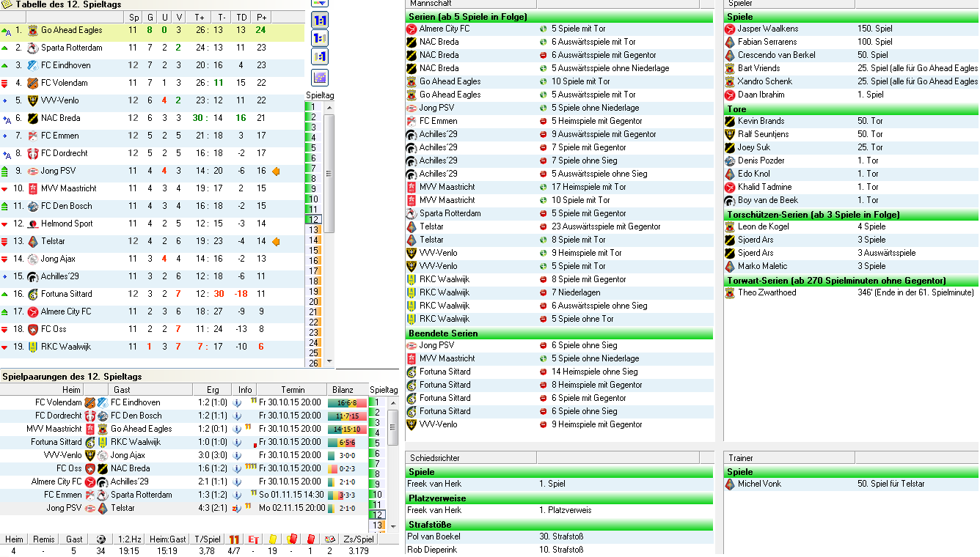Viewport: 980px width, 557px height.
Task: Click the orange arrow in the Jong PSV table row
Action: [276, 171]
